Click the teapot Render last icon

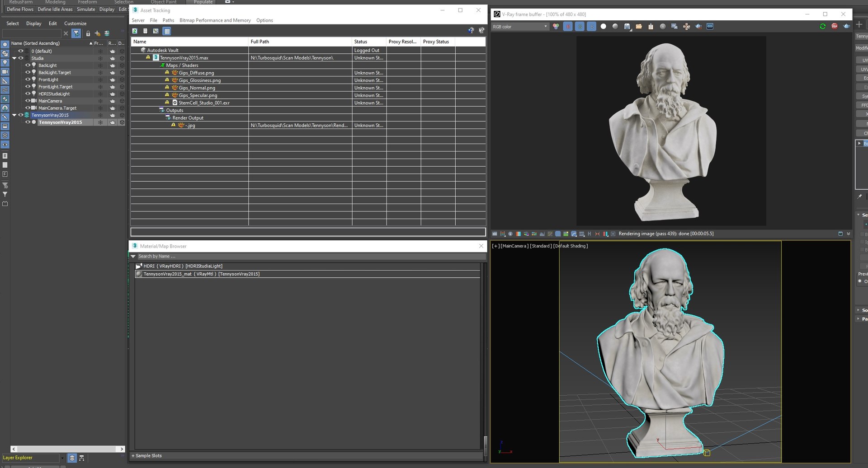point(846,27)
